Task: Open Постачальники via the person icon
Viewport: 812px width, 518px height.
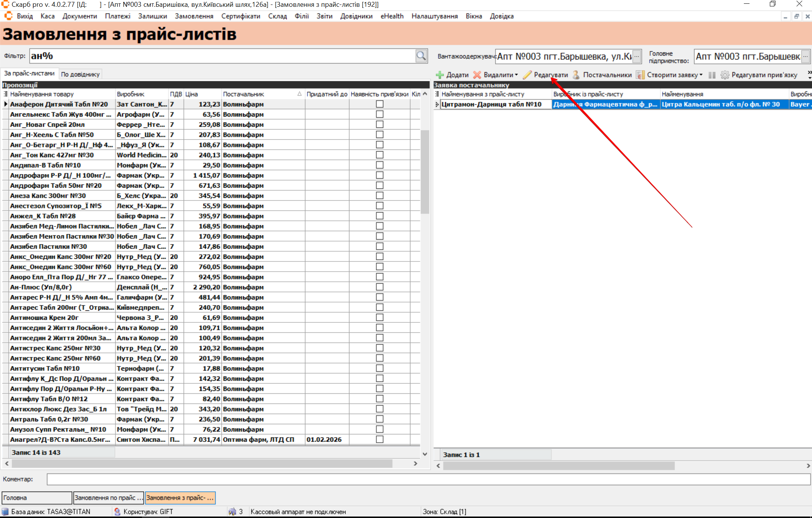Action: [576, 75]
